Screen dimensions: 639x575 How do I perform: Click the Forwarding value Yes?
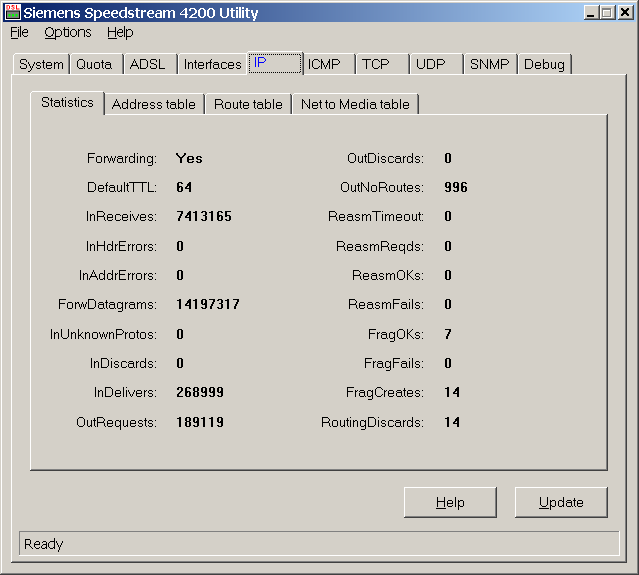pos(189,159)
